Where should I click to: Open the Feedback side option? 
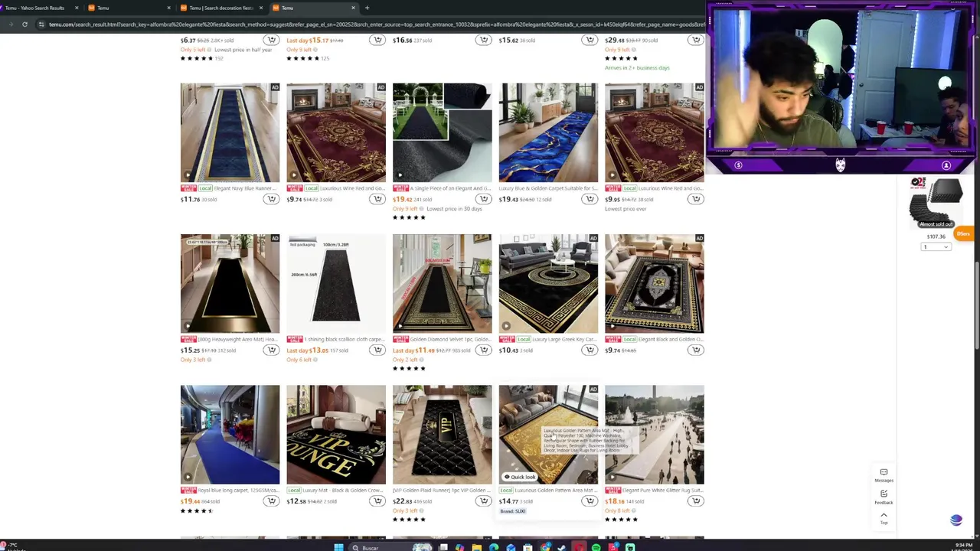click(x=884, y=497)
